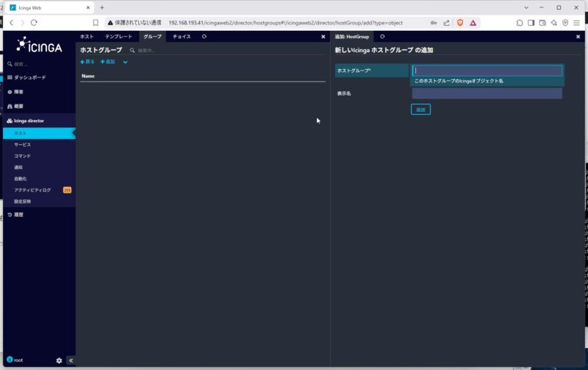Open a new browser tab

[102, 7]
